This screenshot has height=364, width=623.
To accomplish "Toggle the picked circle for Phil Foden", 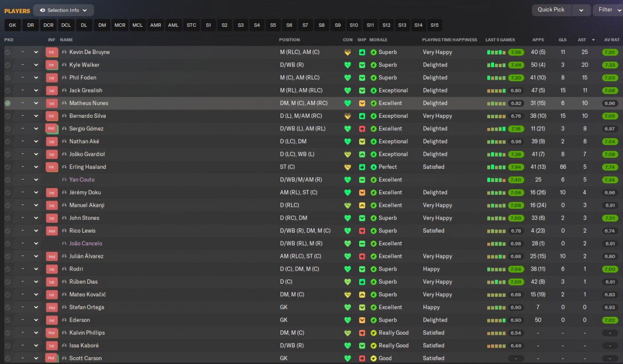I will 8,77.
